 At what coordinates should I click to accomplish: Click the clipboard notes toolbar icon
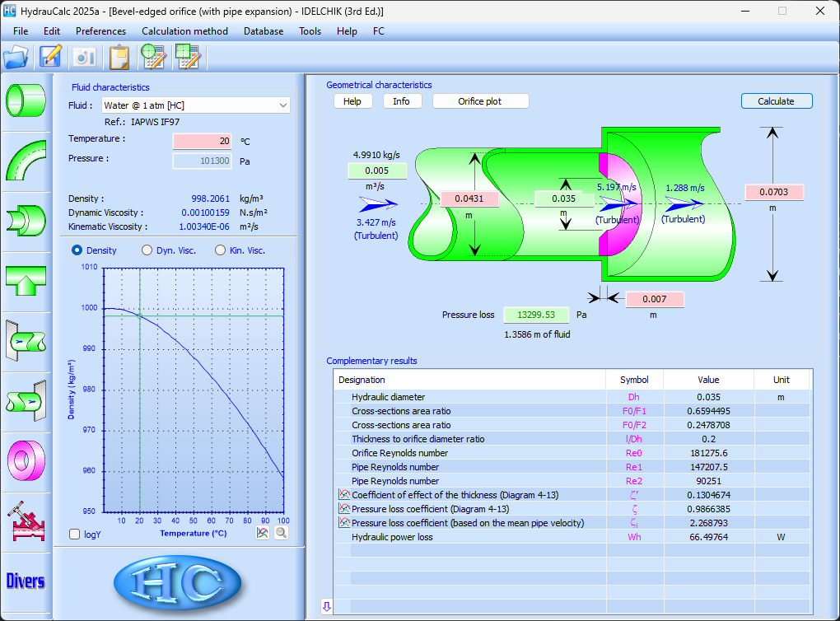coord(119,57)
